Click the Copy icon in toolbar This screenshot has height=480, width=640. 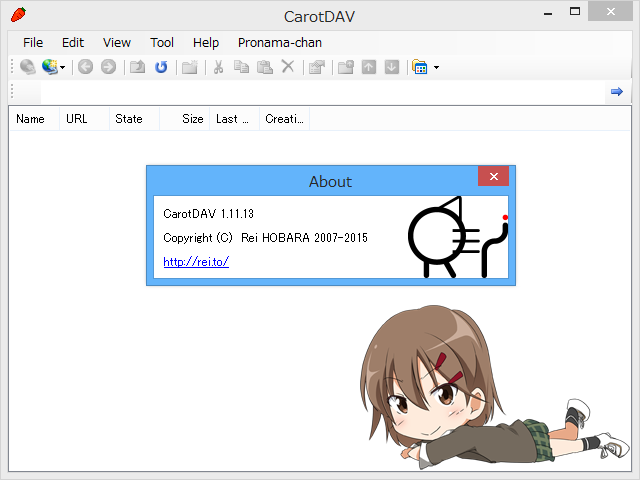[x=241, y=67]
